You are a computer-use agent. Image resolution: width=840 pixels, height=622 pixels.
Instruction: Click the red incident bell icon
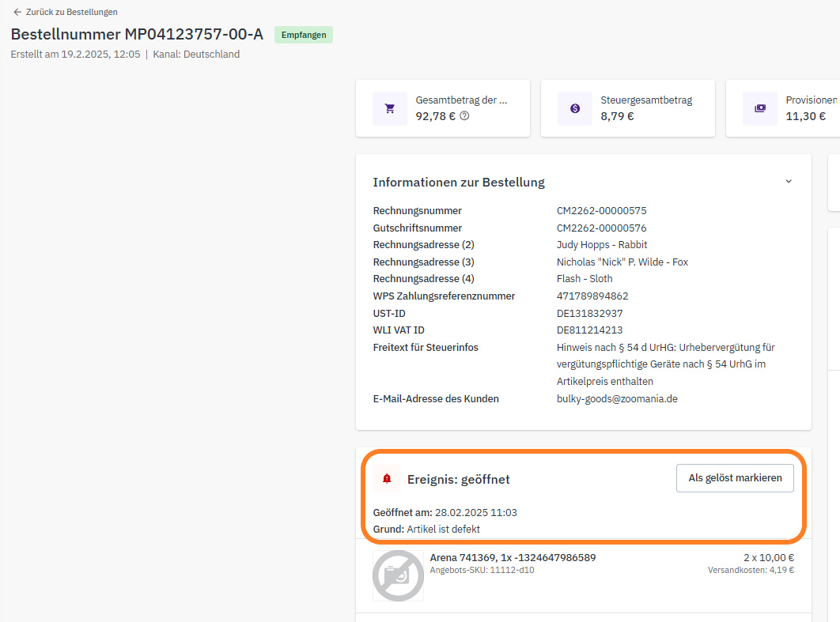(x=387, y=479)
